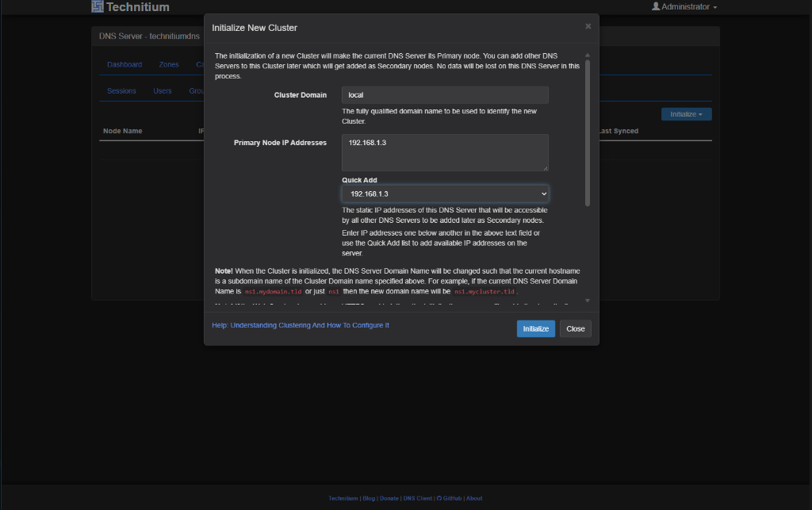Switch to the Dashboard tab
This screenshot has height=510, width=812.
124,65
